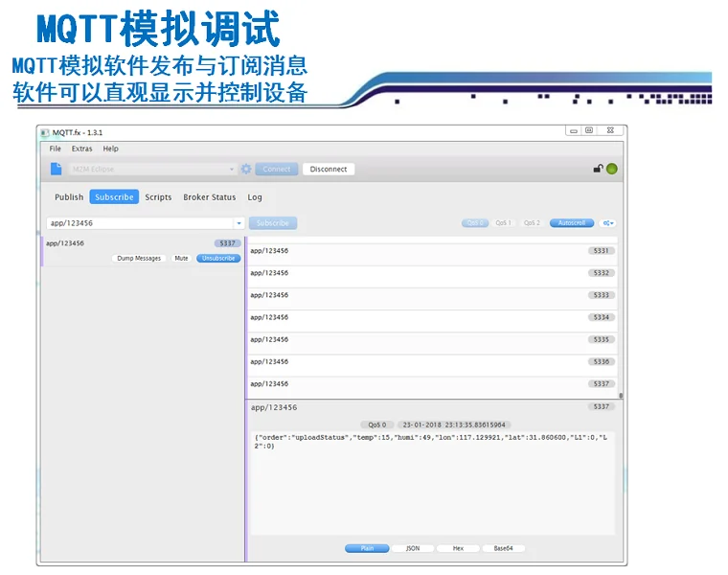
Task: Open the Scripts tab
Action: point(158,196)
